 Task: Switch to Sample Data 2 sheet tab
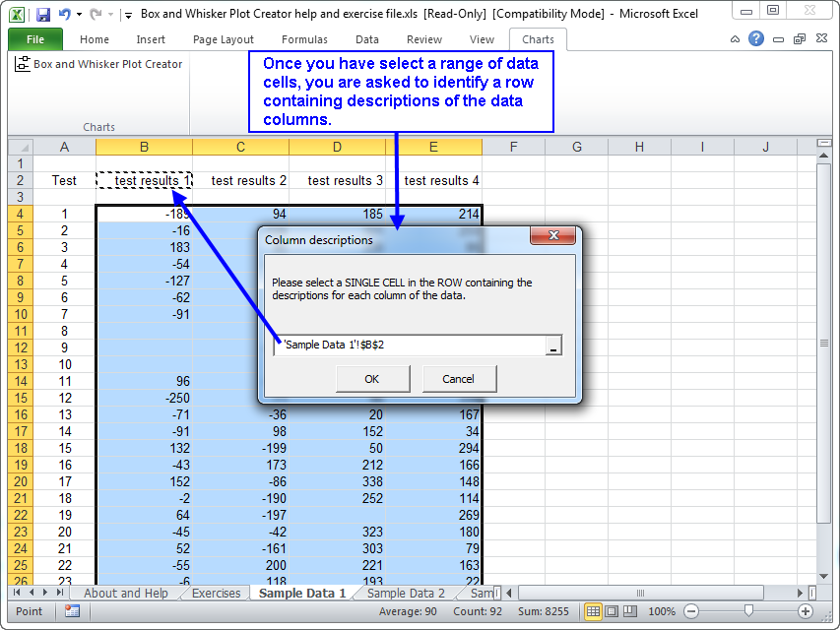[x=406, y=594]
